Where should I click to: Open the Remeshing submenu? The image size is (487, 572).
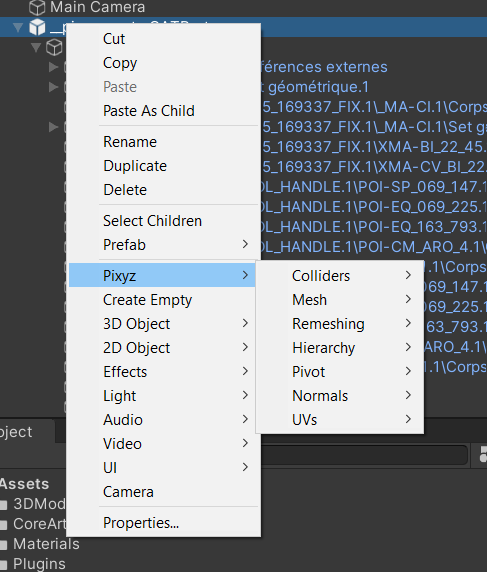tap(340, 324)
